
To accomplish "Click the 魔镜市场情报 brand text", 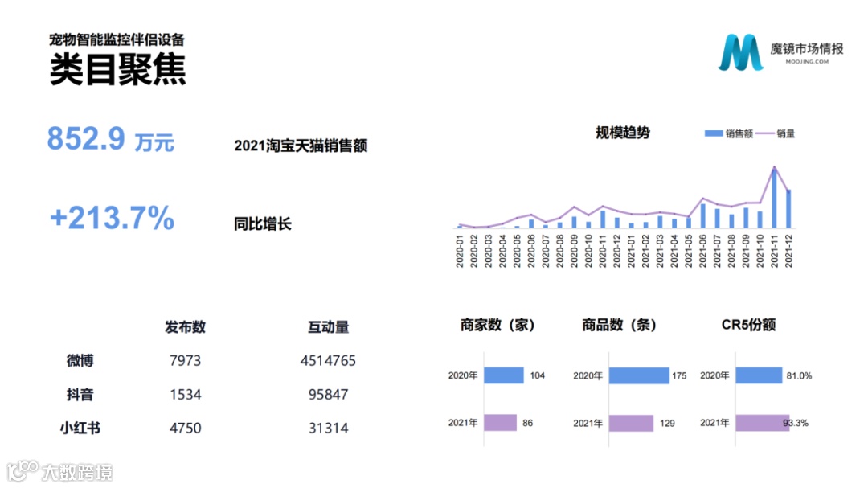I will [807, 49].
